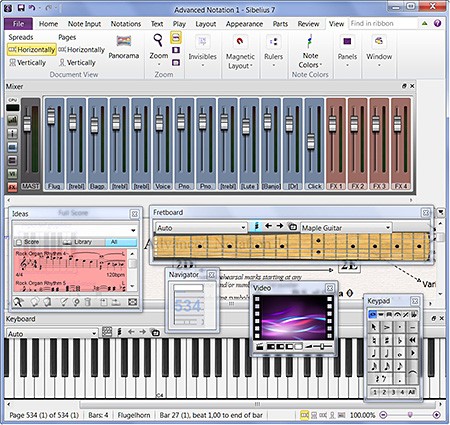This screenshot has width=450, height=425.
Task: Open the Notations ribbon tab
Action: pyautogui.click(x=126, y=24)
